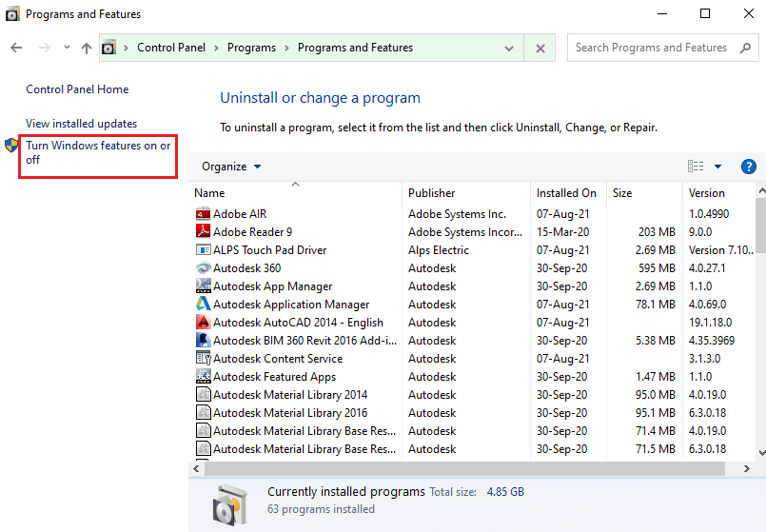Click the Autodesk Application Manager icon
Screen dimensions: 766x532
(x=204, y=304)
